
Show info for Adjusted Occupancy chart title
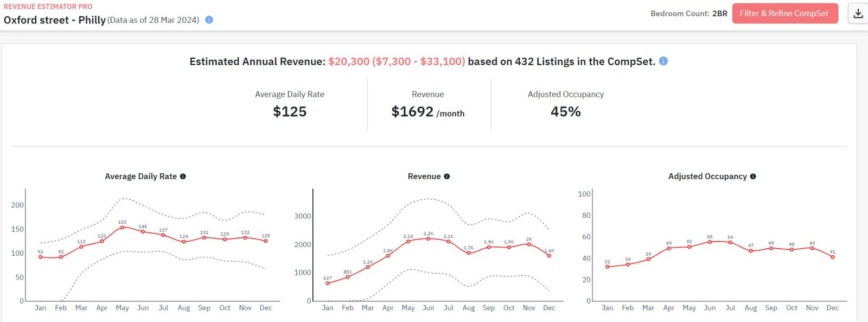click(x=753, y=176)
